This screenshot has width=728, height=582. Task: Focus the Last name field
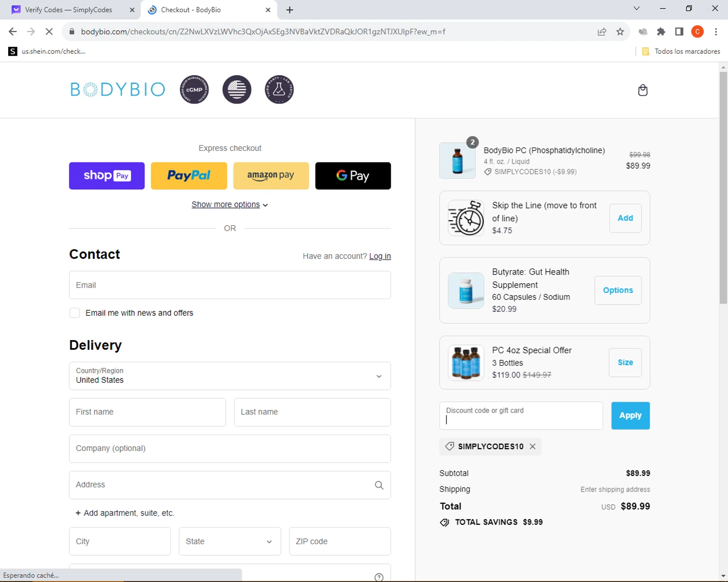(313, 412)
